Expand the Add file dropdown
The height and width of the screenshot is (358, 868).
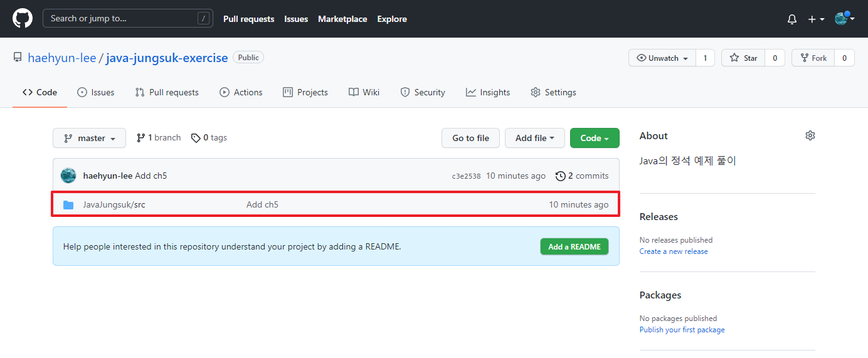[x=535, y=138]
